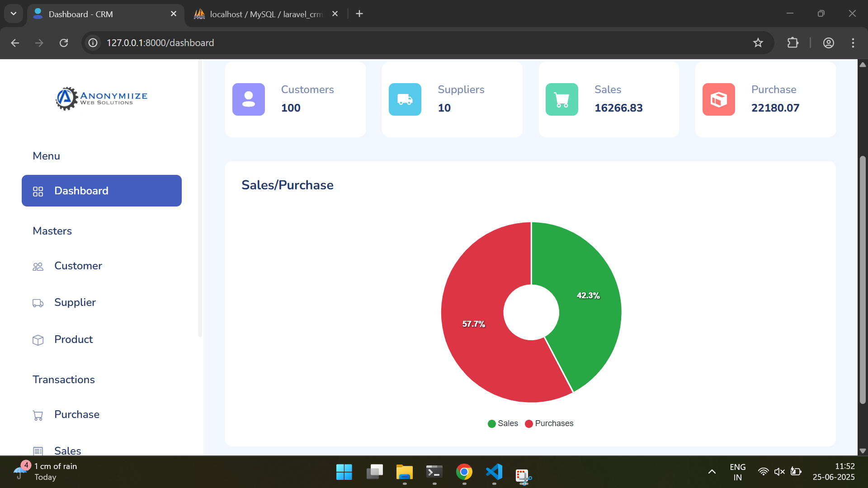Open Windows Start menu
This screenshot has width=868, height=488.
pos(344,472)
